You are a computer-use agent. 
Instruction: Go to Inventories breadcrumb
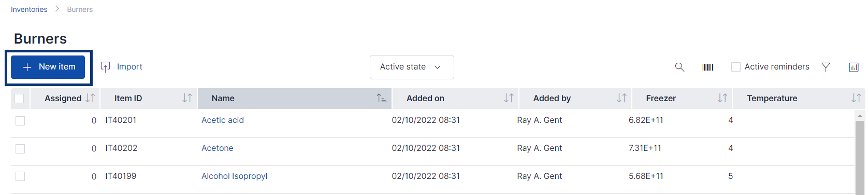pos(29,9)
